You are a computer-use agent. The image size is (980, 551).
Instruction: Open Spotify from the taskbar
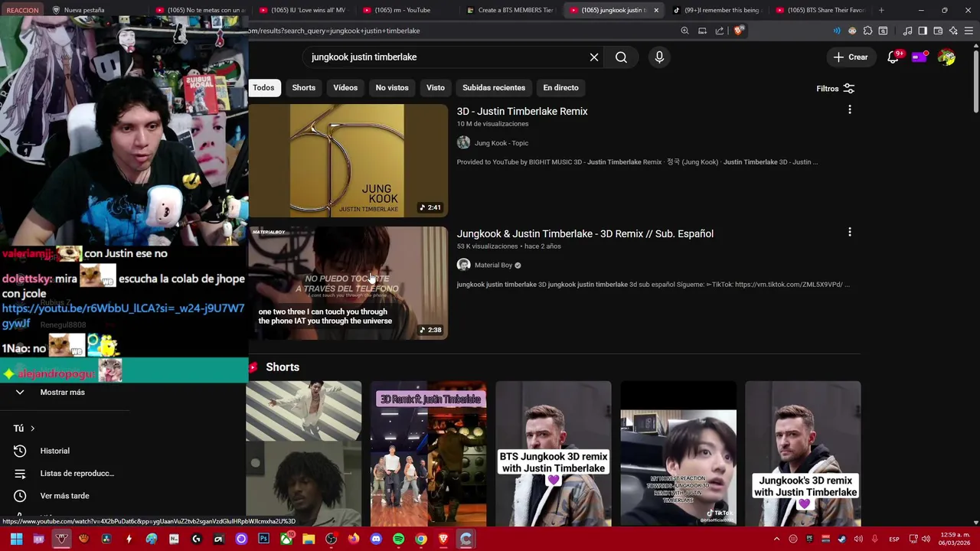pos(398,540)
